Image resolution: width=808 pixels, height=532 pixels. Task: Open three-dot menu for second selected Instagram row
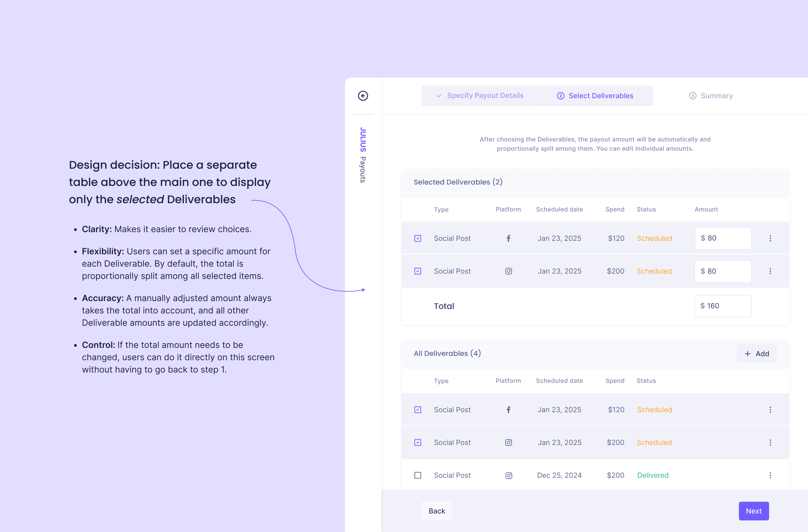pyautogui.click(x=770, y=271)
